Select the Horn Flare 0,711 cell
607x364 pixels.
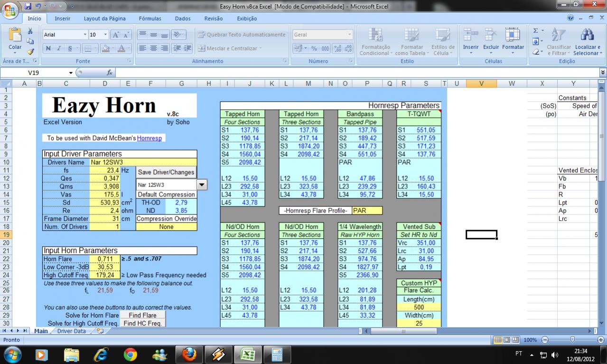coord(104,259)
